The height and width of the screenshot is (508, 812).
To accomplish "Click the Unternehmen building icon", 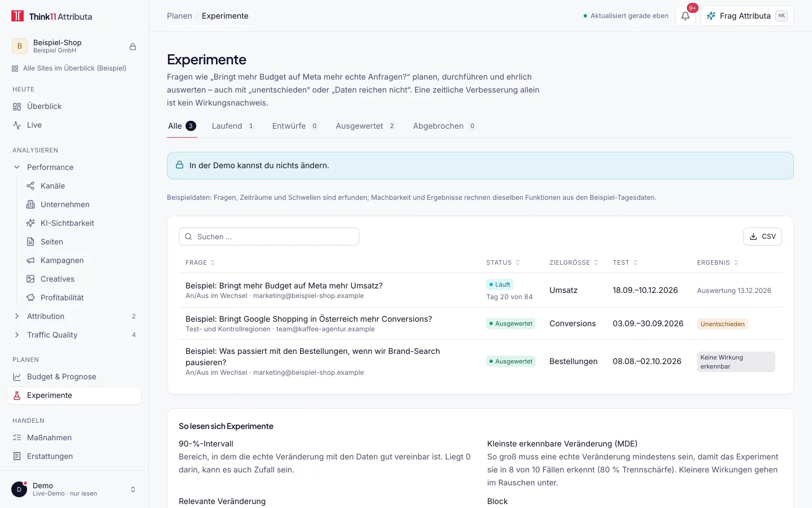I will point(30,204).
